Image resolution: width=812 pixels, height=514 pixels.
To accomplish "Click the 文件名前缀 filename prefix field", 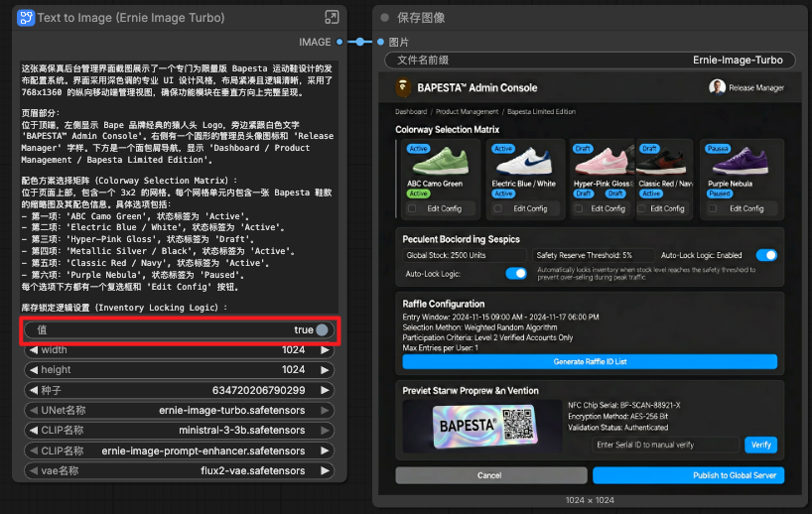I will [590, 61].
